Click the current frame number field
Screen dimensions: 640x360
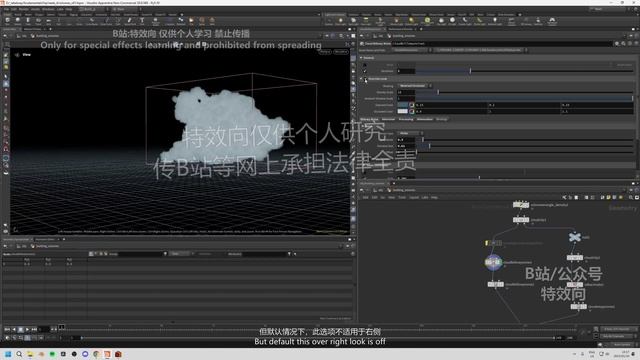click(44, 329)
